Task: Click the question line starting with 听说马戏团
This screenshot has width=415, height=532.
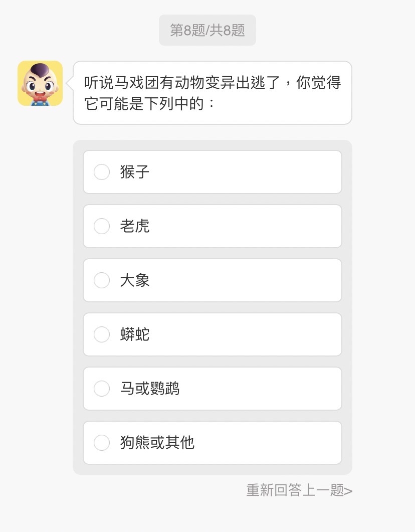Action: [x=213, y=82]
